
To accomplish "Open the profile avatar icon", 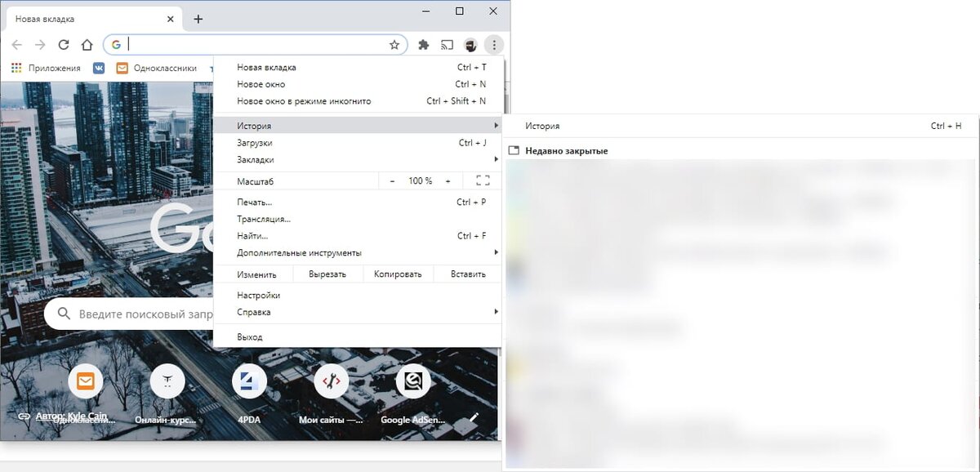I will (471, 45).
